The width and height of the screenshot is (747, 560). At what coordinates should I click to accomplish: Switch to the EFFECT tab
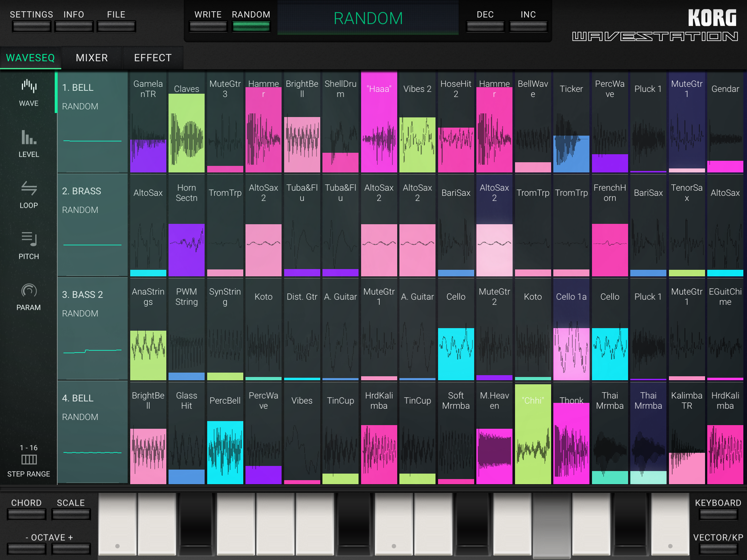tap(153, 58)
